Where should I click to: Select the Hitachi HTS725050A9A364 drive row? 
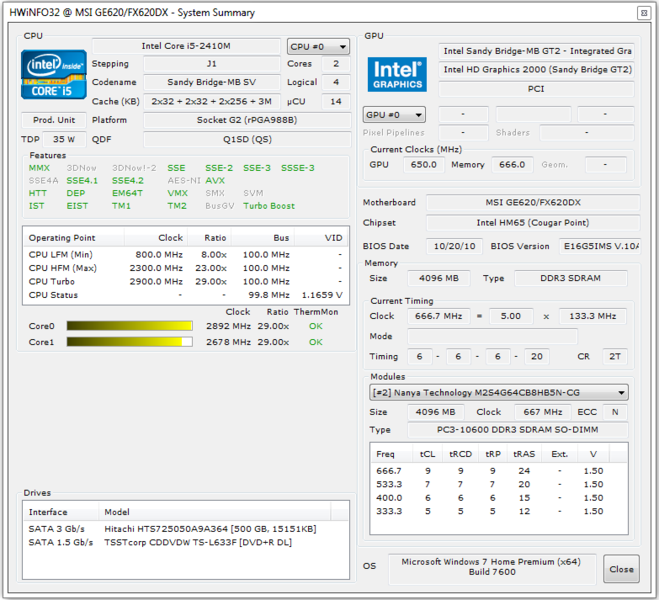(185, 529)
